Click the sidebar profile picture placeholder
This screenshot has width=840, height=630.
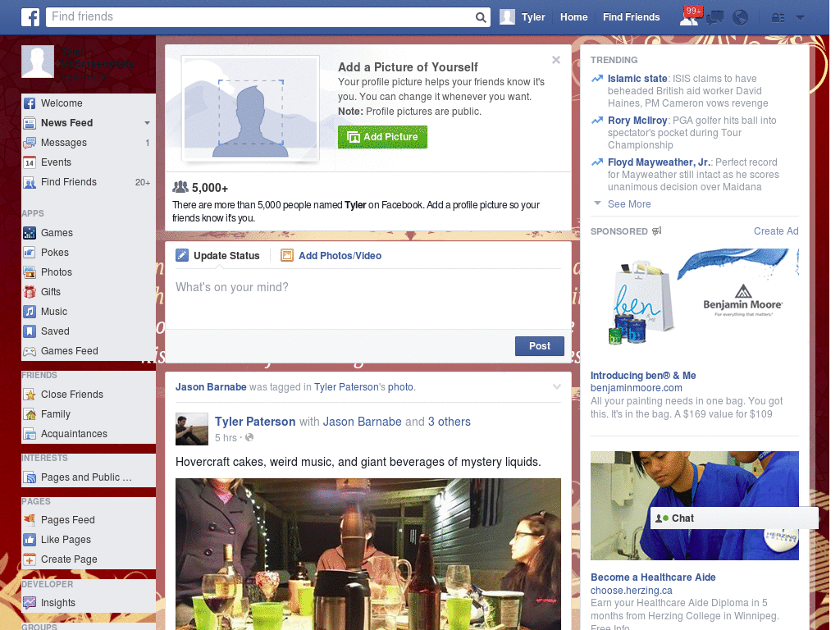point(38,62)
